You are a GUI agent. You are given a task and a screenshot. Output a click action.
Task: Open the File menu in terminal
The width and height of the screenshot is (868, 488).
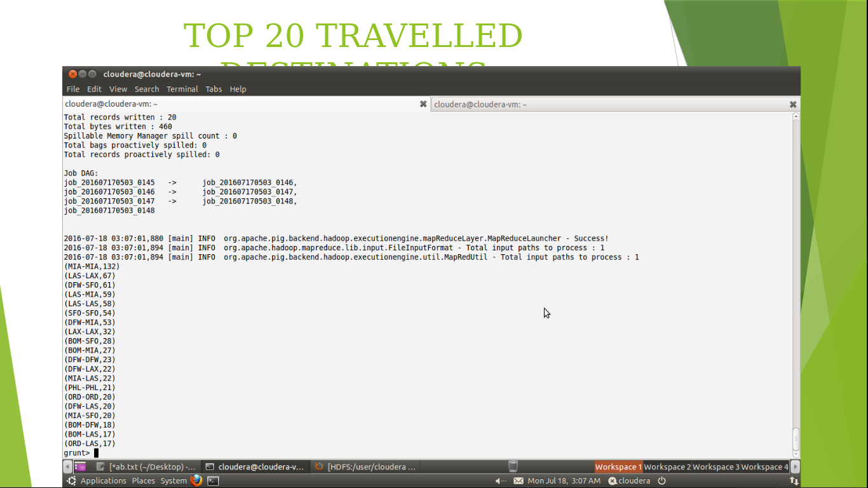click(x=73, y=89)
